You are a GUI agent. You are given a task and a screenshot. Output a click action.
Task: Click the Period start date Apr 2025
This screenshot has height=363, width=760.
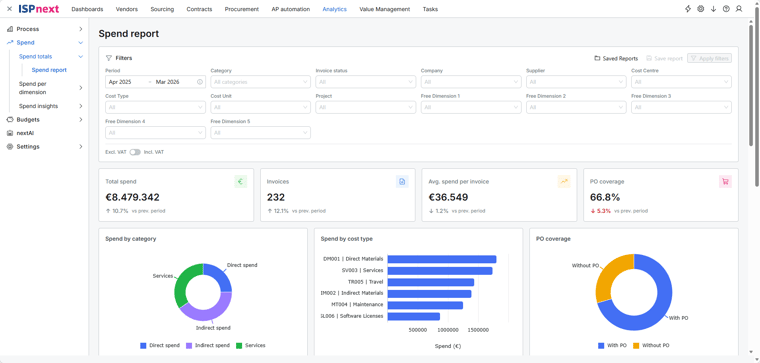tap(120, 82)
